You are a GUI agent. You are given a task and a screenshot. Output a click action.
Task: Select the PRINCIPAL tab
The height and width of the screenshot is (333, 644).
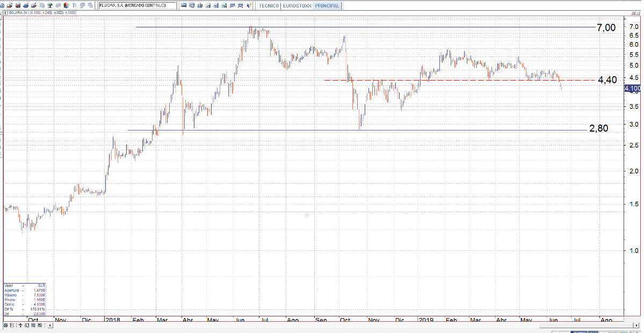point(327,5)
